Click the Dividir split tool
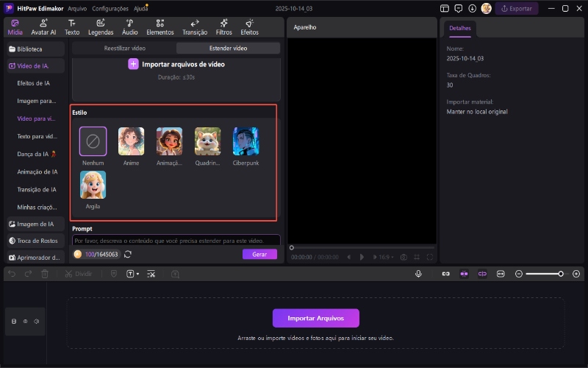This screenshot has height=368, width=588. (79, 274)
